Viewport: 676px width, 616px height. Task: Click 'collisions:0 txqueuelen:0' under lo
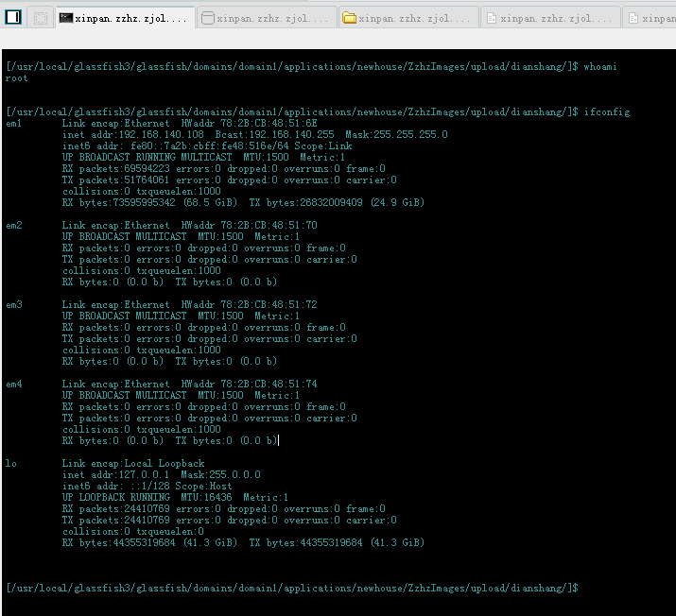point(133,531)
